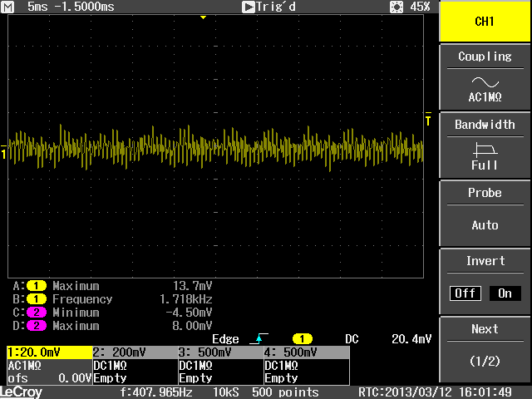
Task: Click the 1.718kHz Frequency value
Action: click(186, 299)
